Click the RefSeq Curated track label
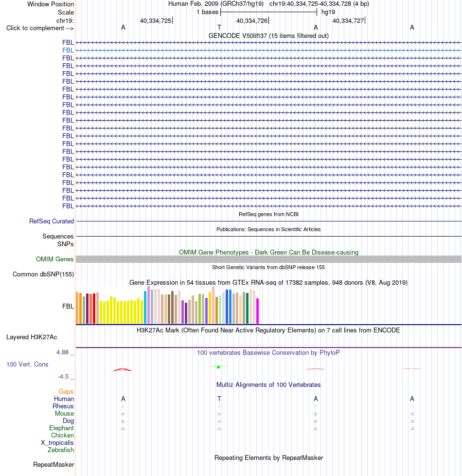This screenshot has height=476, width=462. point(52,221)
